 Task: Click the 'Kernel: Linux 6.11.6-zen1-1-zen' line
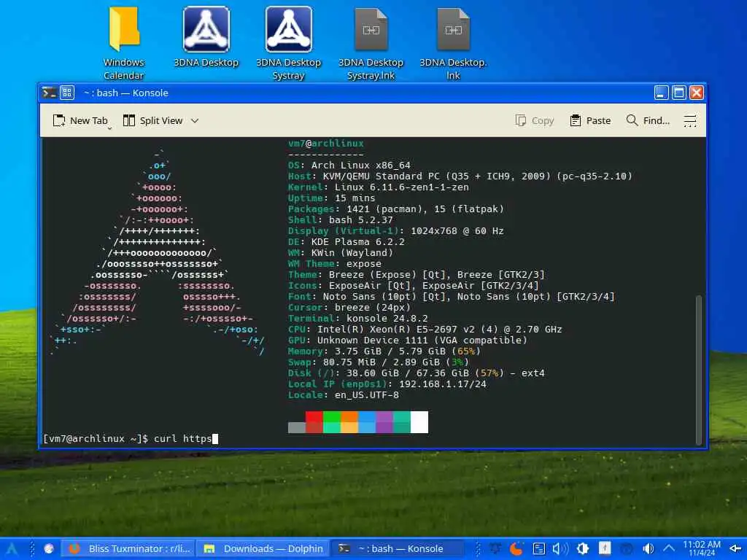pos(379,187)
